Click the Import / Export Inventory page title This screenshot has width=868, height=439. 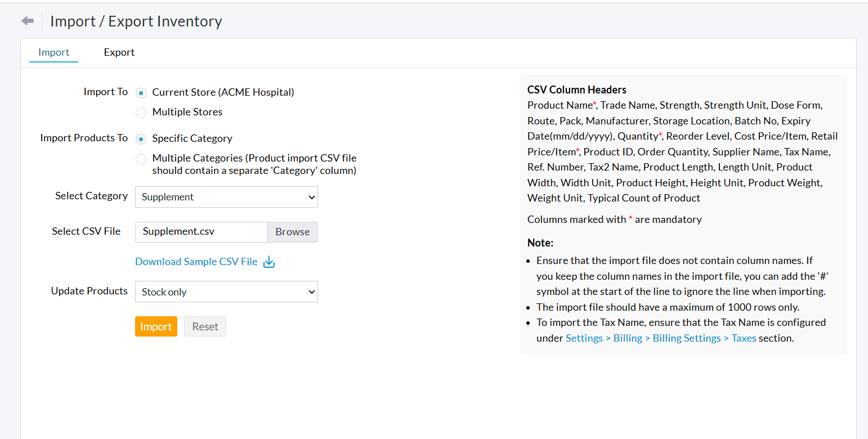(136, 21)
